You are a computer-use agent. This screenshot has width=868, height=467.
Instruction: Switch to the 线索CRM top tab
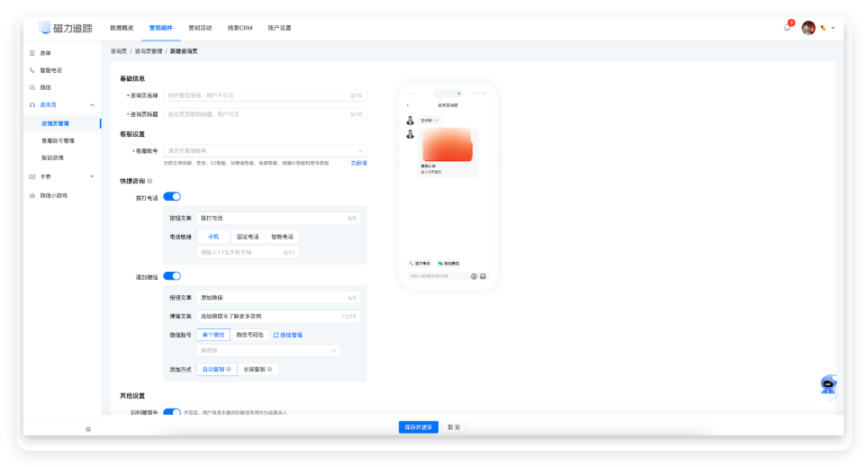pos(240,28)
